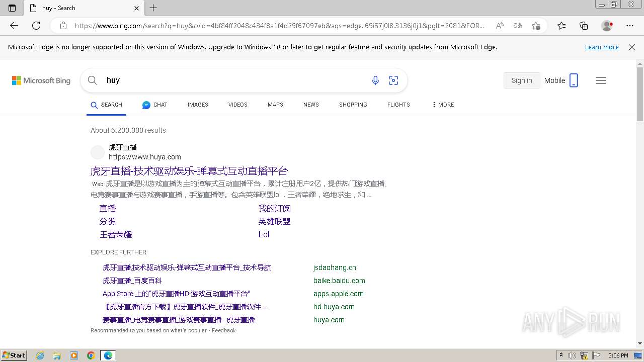Open the 我的订阅 sitelink
Image resolution: width=644 pixels, height=362 pixels.
coord(275,208)
